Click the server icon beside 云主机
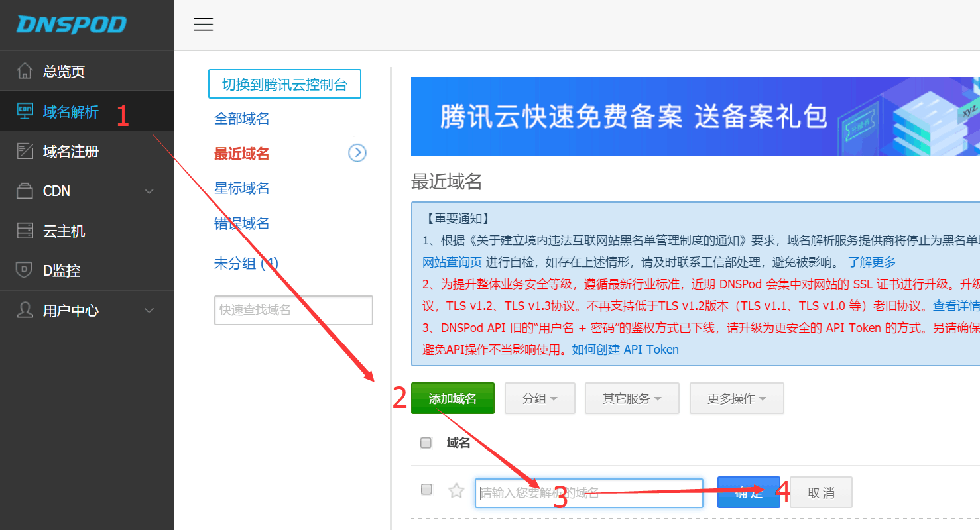980x530 pixels. click(x=25, y=231)
